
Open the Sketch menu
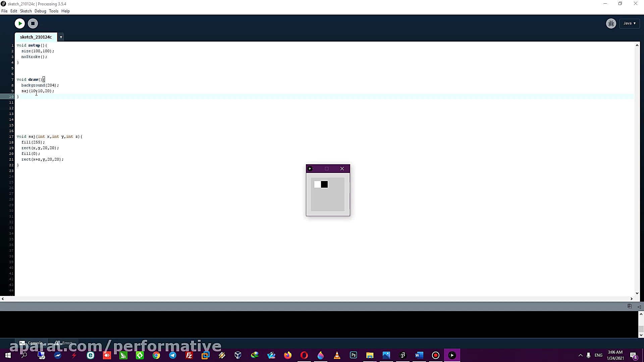tap(26, 11)
